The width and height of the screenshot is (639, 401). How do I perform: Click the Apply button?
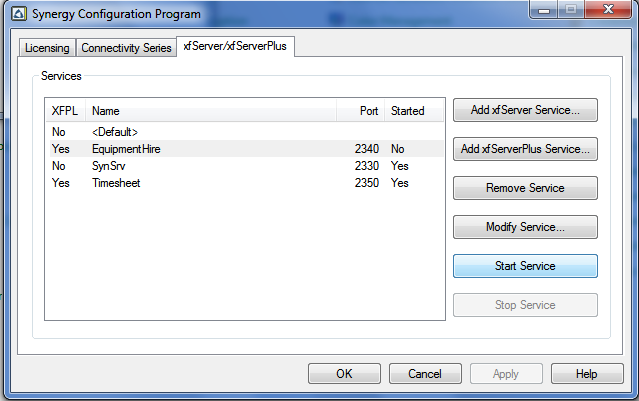(x=506, y=374)
